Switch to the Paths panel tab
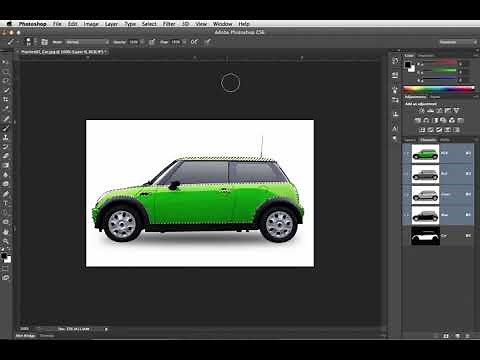The height and width of the screenshot is (360, 480). 445,140
